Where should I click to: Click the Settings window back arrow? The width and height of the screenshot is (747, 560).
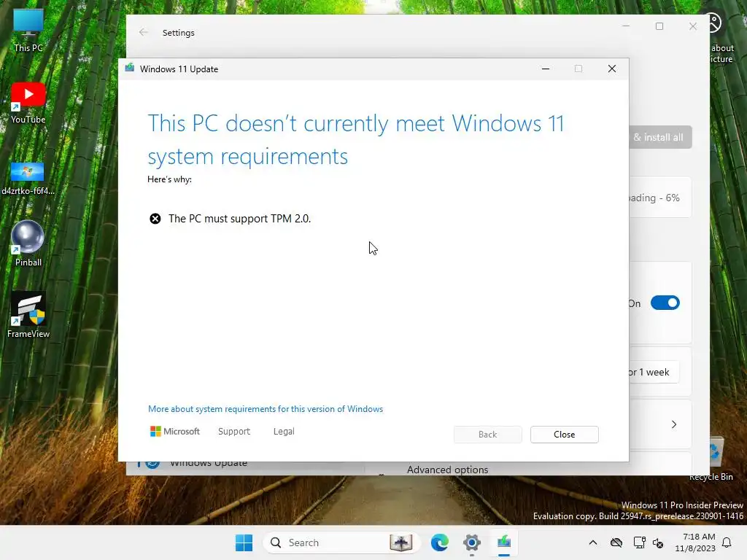click(144, 32)
